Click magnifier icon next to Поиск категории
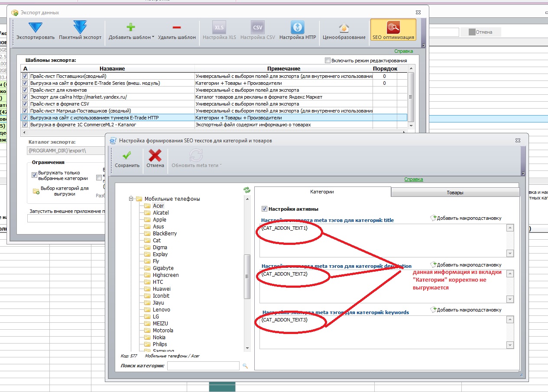Screen dimensions: 548x392 click(x=245, y=366)
